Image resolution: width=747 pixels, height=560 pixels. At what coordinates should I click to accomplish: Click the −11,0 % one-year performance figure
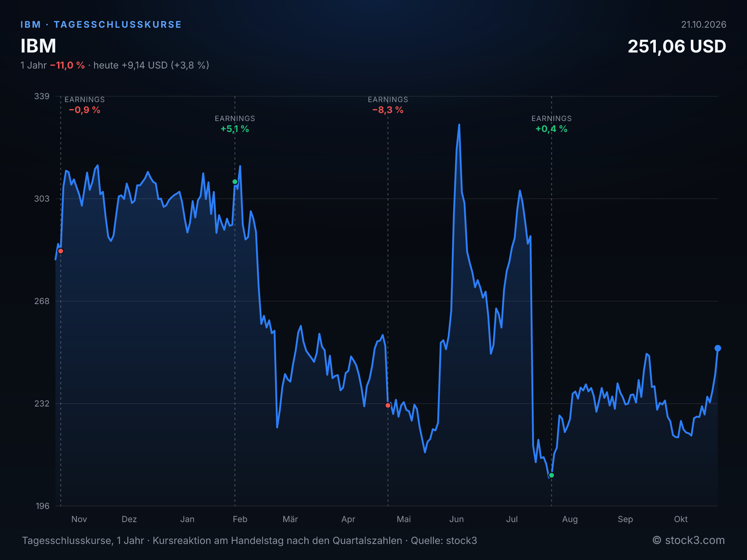pos(67,65)
